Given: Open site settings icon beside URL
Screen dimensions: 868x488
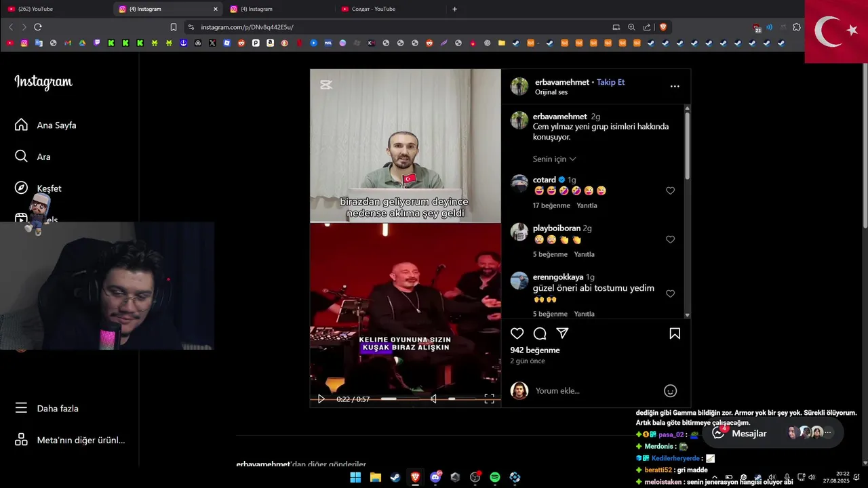Looking at the screenshot, I should [x=191, y=27].
